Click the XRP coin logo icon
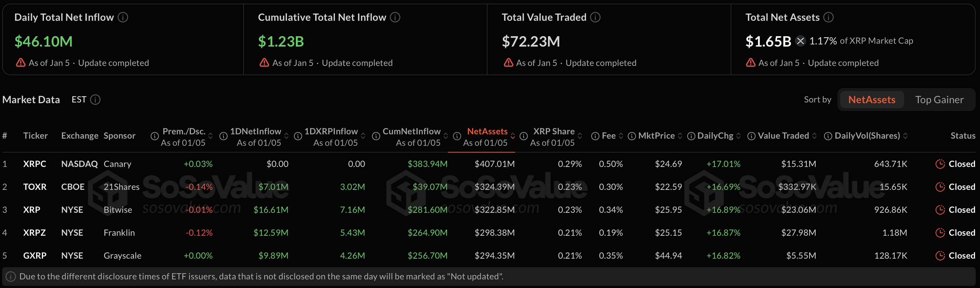This screenshot has height=288, width=980. click(801, 41)
